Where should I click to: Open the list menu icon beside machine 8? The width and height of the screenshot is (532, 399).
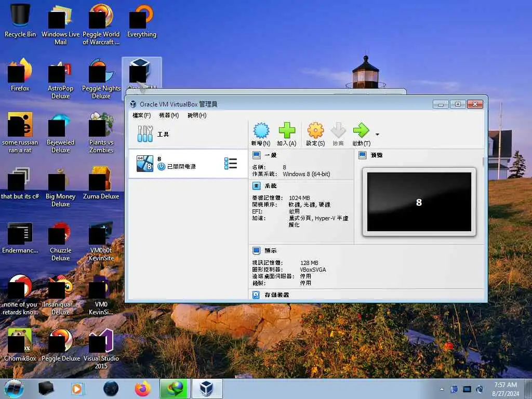[231, 164]
